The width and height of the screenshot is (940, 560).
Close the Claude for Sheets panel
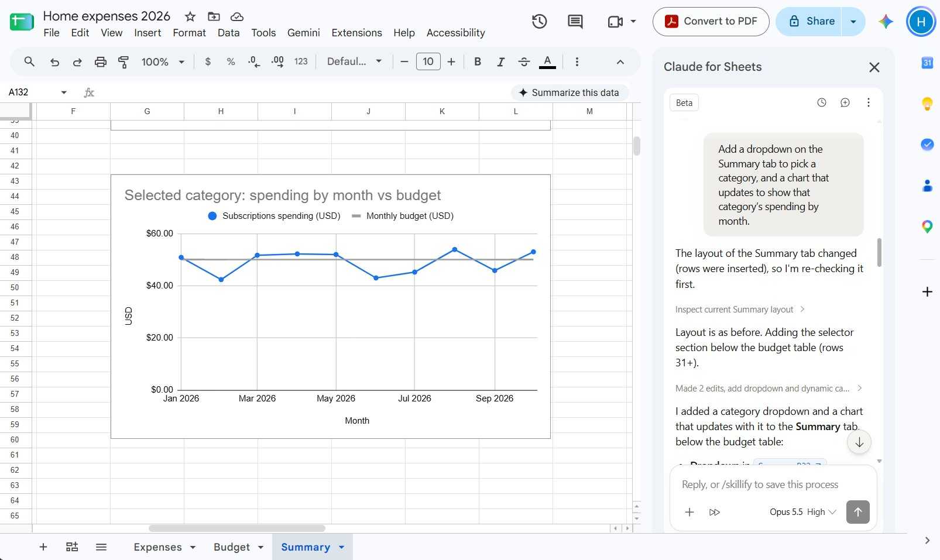click(874, 67)
